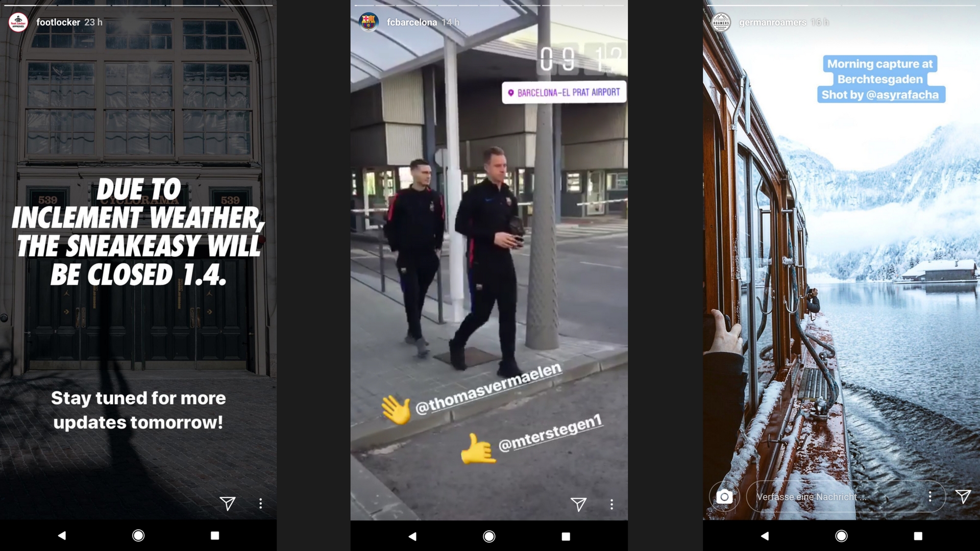The width and height of the screenshot is (980, 551).
Task: Click the Barcelona-El Prat Airport location tag
Action: pos(564,92)
